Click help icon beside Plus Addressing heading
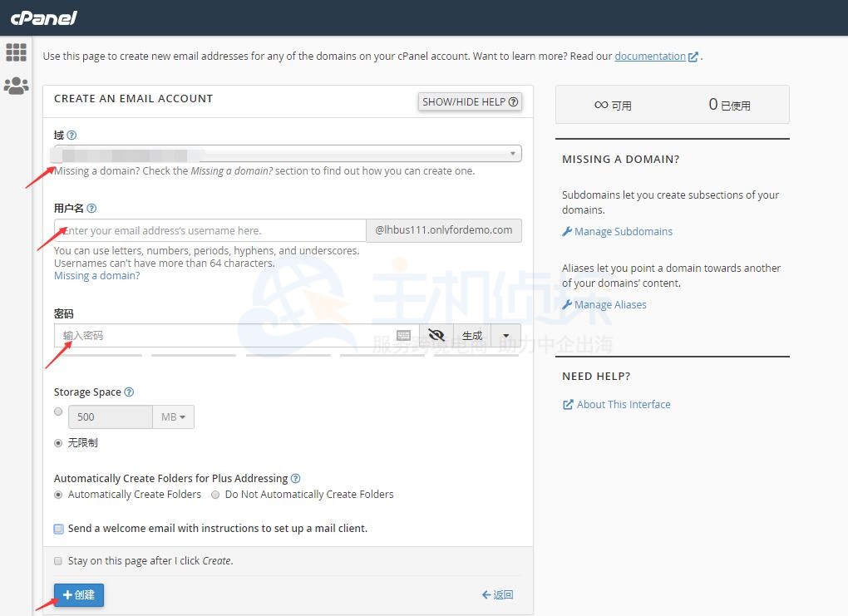Viewport: 848px width, 616px height. point(295,479)
